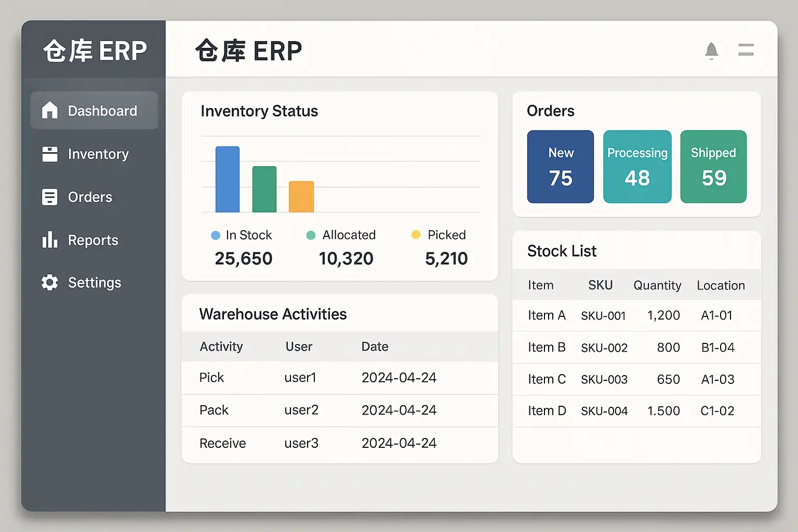This screenshot has height=532, width=798.
Task: Click the Reports bar chart icon
Action: pos(50,240)
